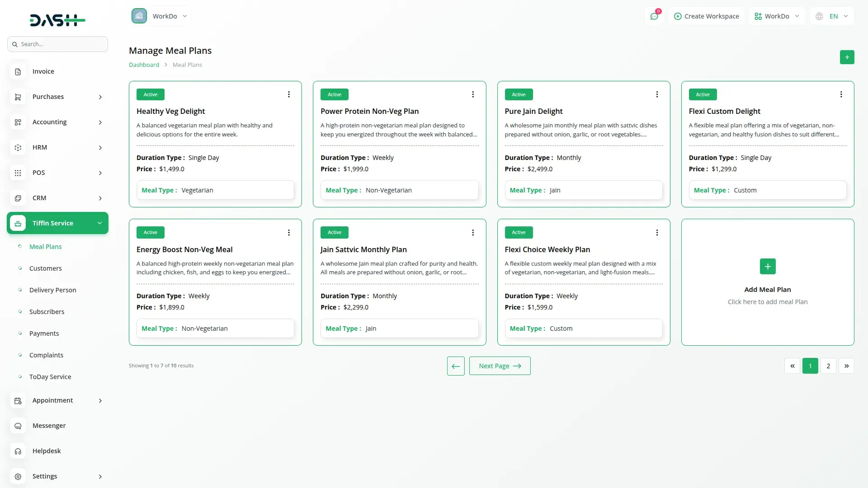
Task: Click the Next Page button
Action: point(500,366)
